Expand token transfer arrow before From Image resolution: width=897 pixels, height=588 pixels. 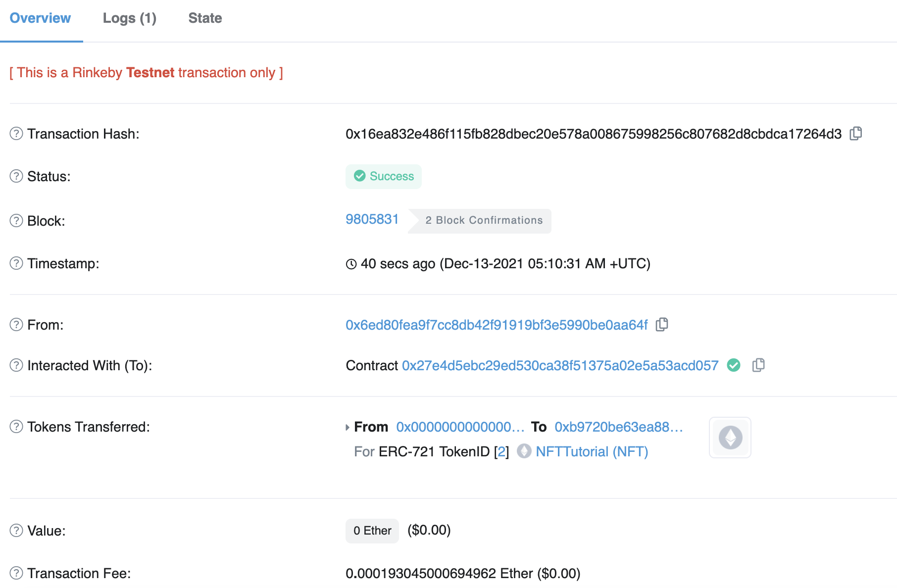(x=348, y=427)
